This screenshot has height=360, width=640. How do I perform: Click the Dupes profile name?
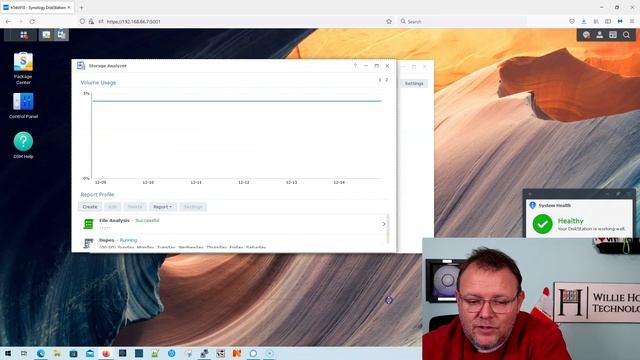107,240
